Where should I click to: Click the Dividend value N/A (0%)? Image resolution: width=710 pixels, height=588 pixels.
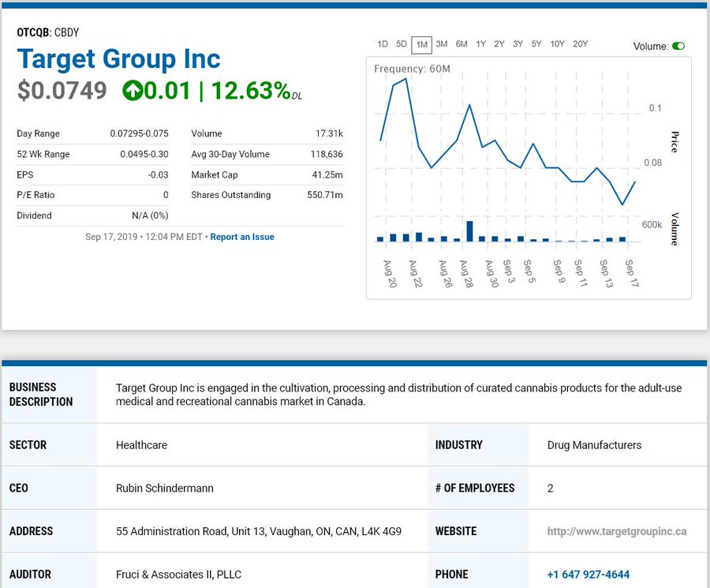coord(150,215)
